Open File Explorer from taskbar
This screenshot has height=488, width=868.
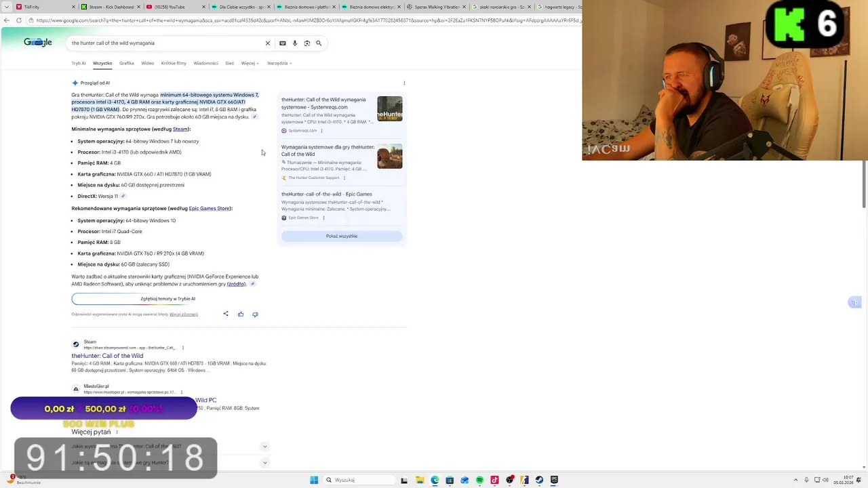coord(420,480)
